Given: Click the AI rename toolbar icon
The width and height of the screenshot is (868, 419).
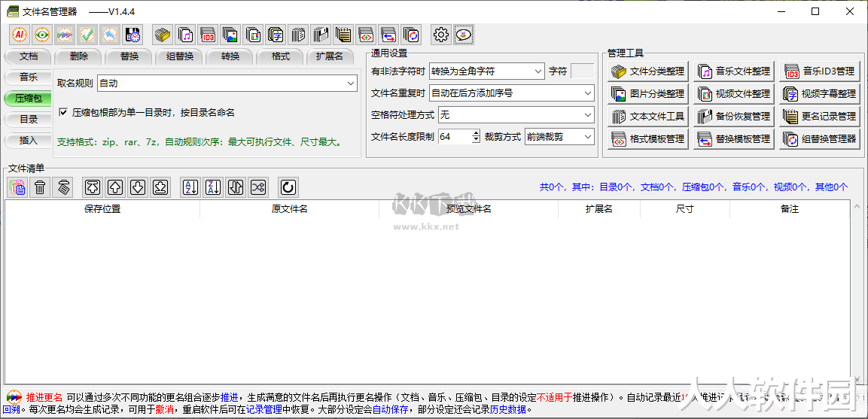Looking at the screenshot, I should tap(20, 35).
